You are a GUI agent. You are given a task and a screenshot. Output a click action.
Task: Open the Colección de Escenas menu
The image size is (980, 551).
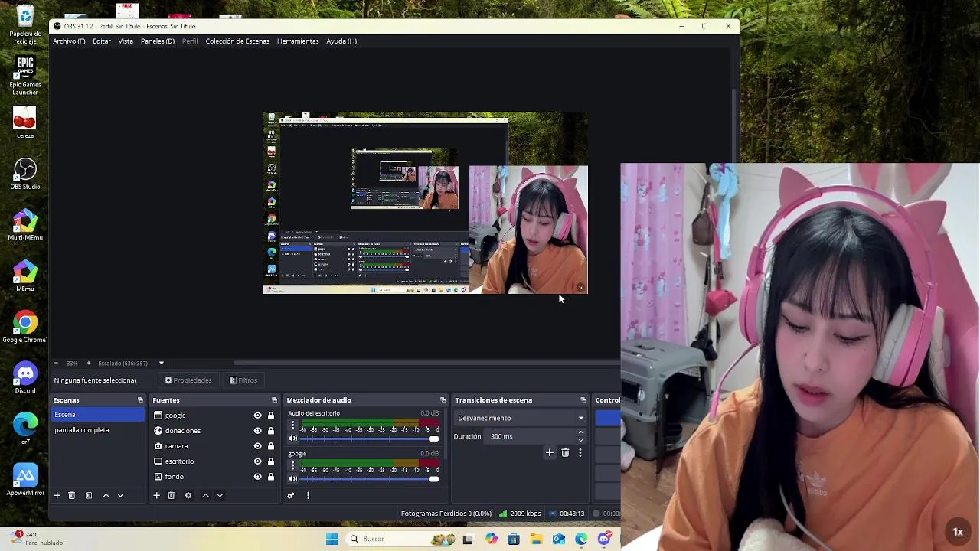tap(237, 41)
